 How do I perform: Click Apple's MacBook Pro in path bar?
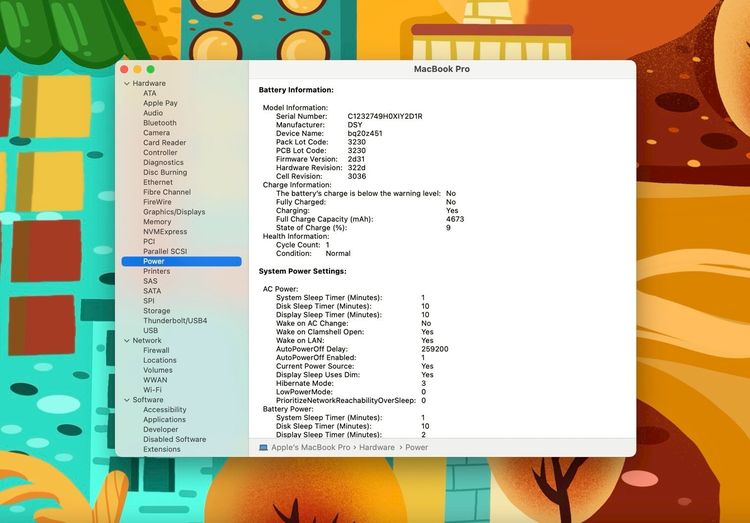point(310,447)
